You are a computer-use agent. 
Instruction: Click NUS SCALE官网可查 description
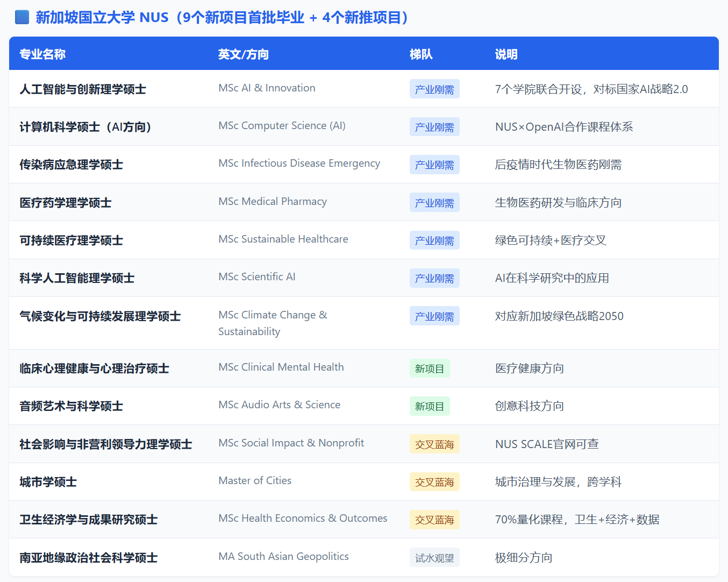coord(547,444)
